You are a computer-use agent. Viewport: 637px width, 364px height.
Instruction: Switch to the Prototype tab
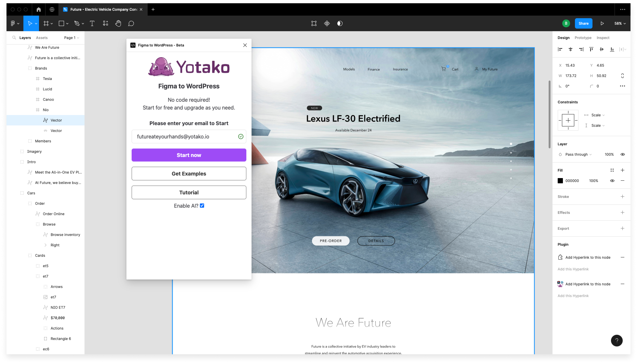[583, 38]
